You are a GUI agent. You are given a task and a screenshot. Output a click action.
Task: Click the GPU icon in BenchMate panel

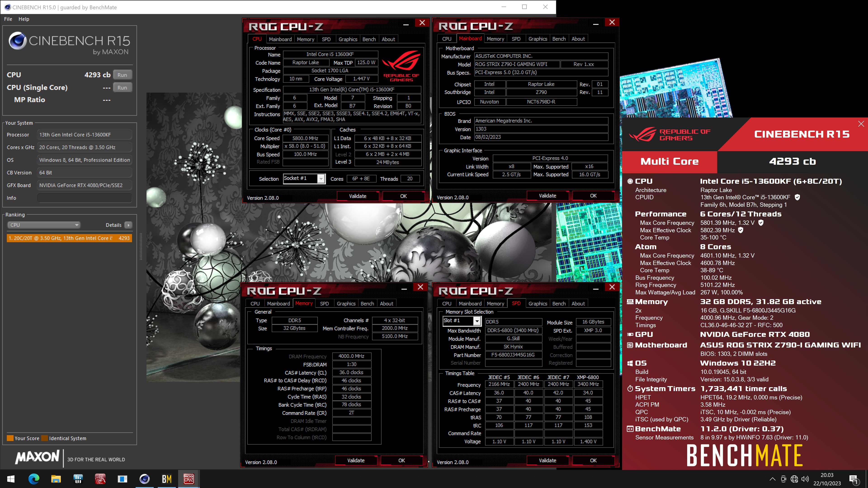click(x=630, y=334)
